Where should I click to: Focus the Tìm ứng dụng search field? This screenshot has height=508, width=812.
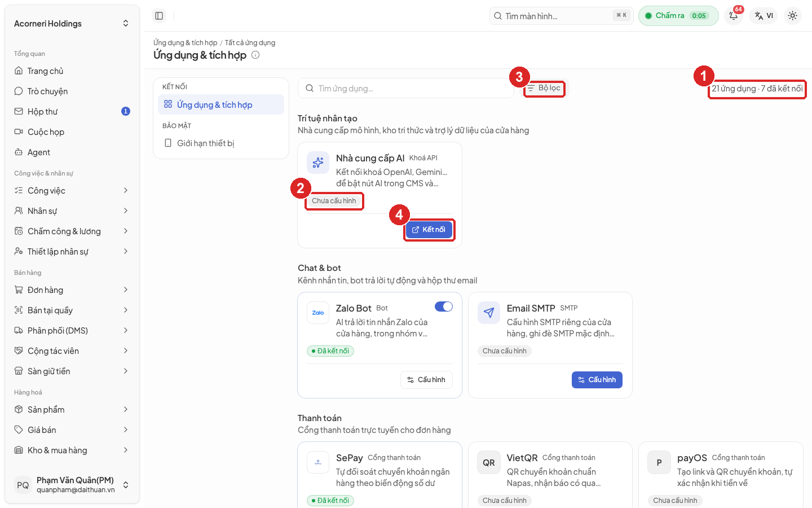(406, 89)
